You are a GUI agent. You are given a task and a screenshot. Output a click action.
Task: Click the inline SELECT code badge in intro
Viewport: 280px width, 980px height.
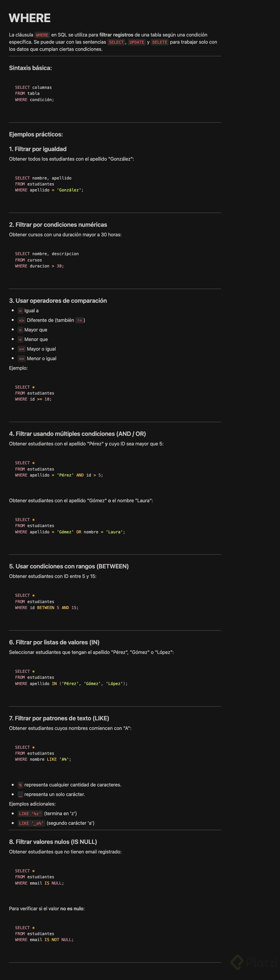point(116,42)
